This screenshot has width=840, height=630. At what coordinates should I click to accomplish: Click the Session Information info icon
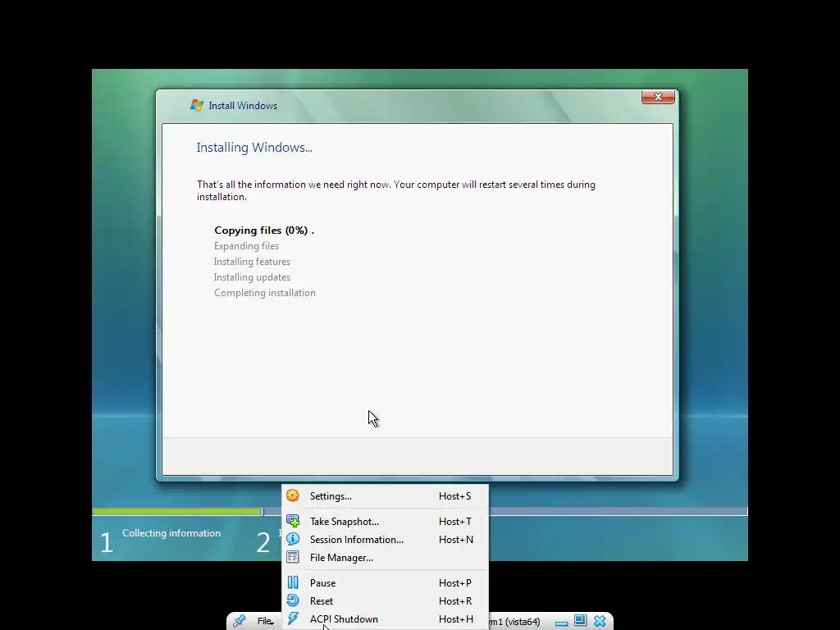pos(293,539)
